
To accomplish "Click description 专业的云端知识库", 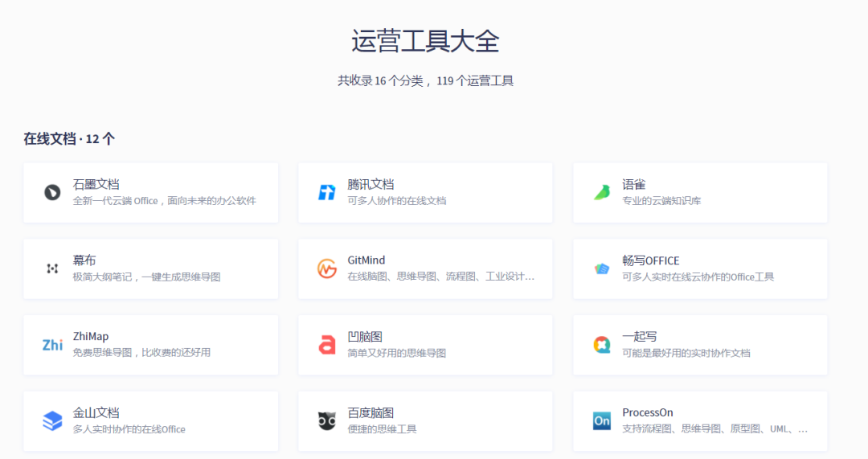I will (661, 200).
